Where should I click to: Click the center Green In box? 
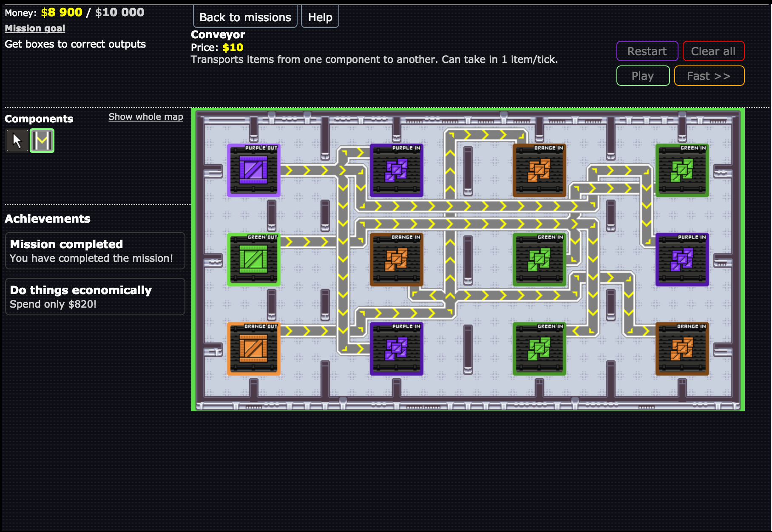[x=539, y=259]
